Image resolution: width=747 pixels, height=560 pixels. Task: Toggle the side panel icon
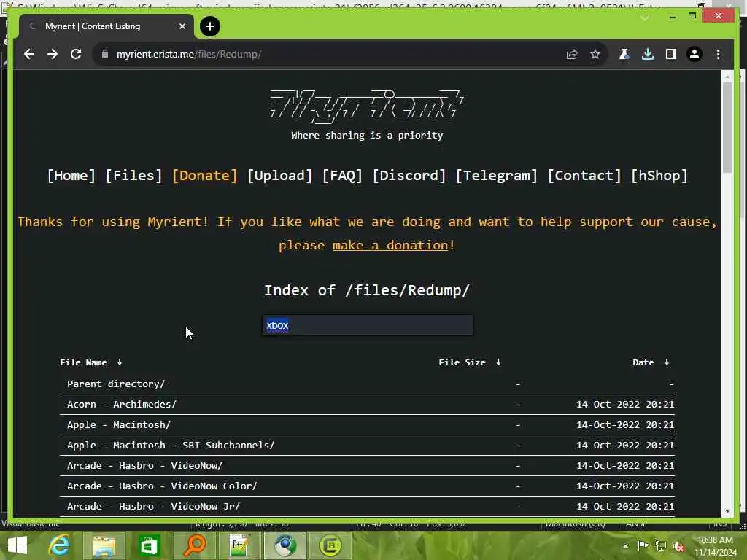tap(671, 54)
